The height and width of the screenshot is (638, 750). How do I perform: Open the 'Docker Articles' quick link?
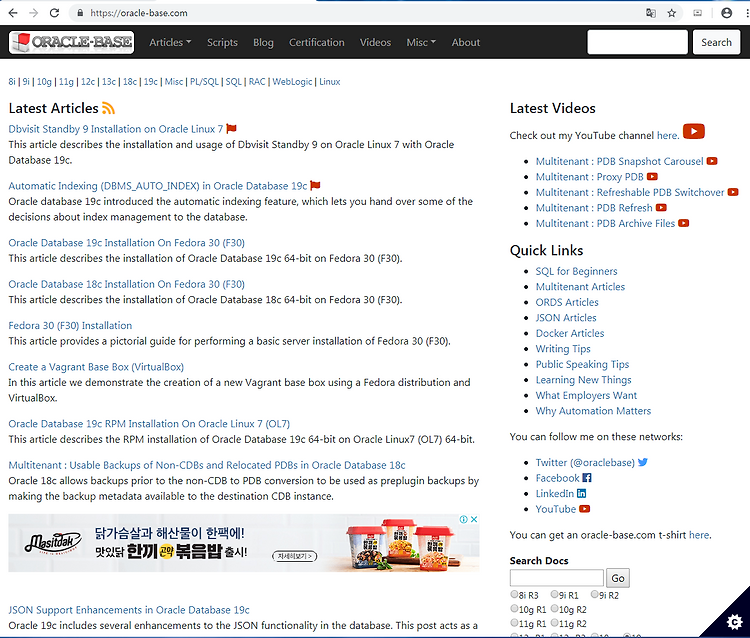(x=570, y=333)
